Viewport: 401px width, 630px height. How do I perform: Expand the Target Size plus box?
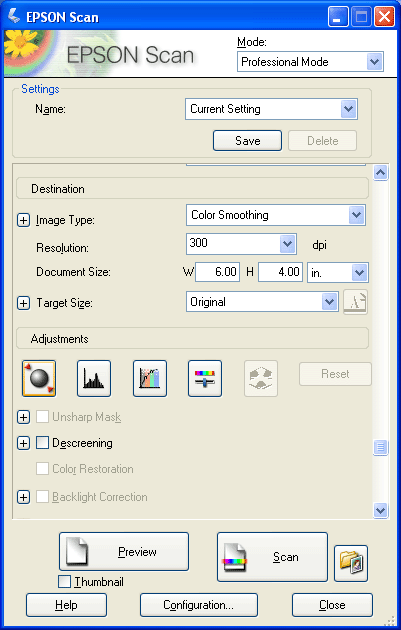click(x=23, y=303)
